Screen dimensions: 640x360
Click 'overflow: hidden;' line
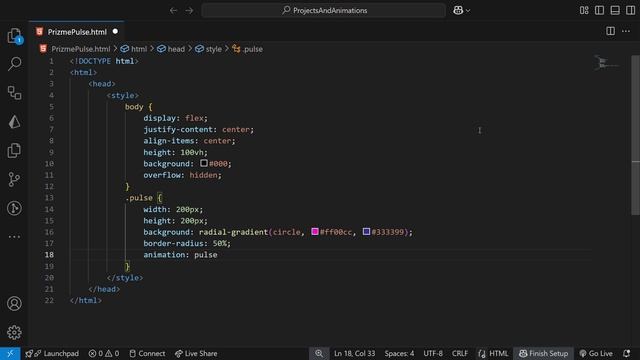click(x=182, y=175)
